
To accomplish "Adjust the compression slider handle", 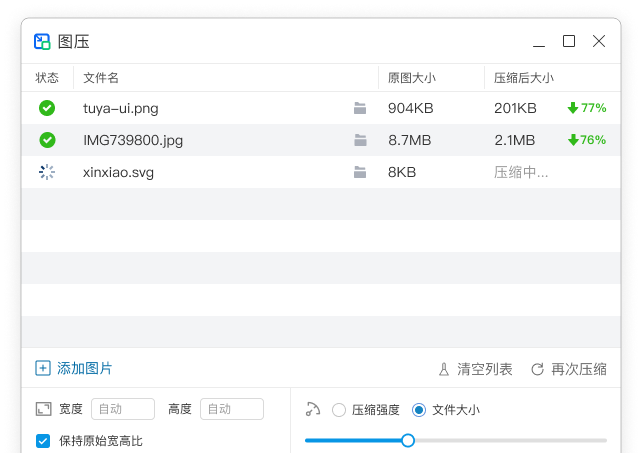I will (x=408, y=441).
